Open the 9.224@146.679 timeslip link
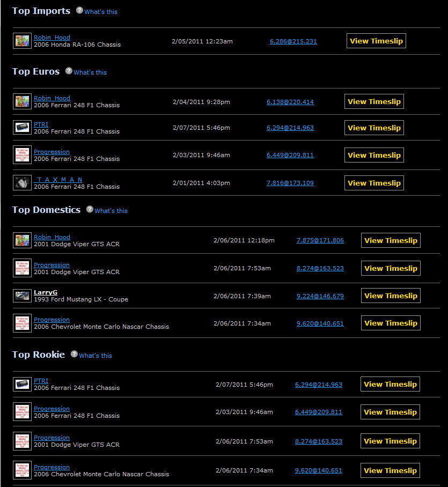The width and height of the screenshot is (448, 487). coord(320,296)
